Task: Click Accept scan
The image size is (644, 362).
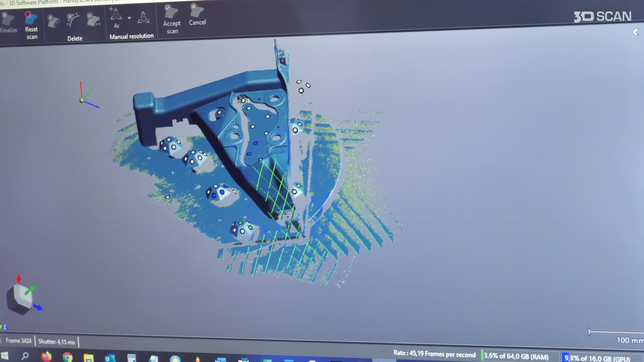Action: point(172,19)
